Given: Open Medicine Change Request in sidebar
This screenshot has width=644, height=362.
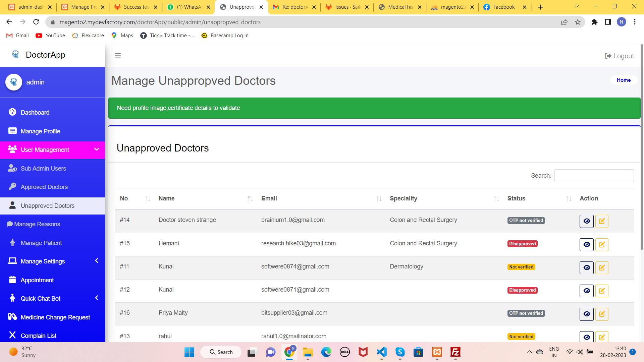Looking at the screenshot, I should (x=55, y=317).
